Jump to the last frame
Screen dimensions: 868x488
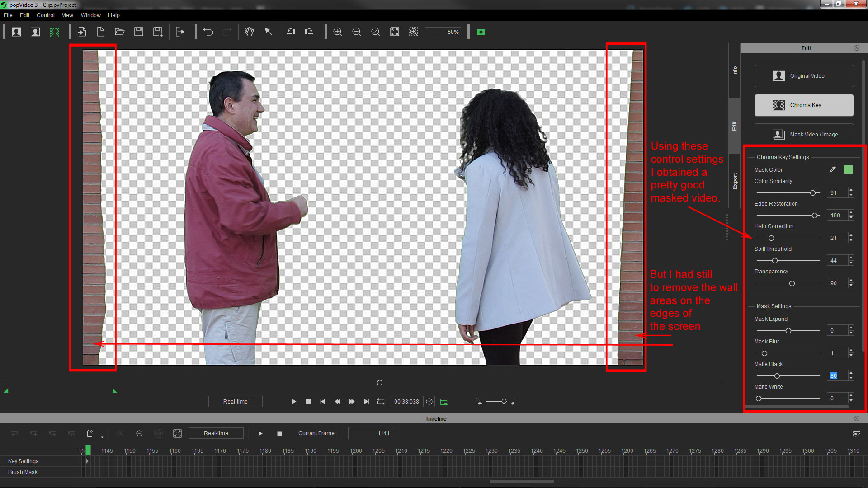(366, 401)
